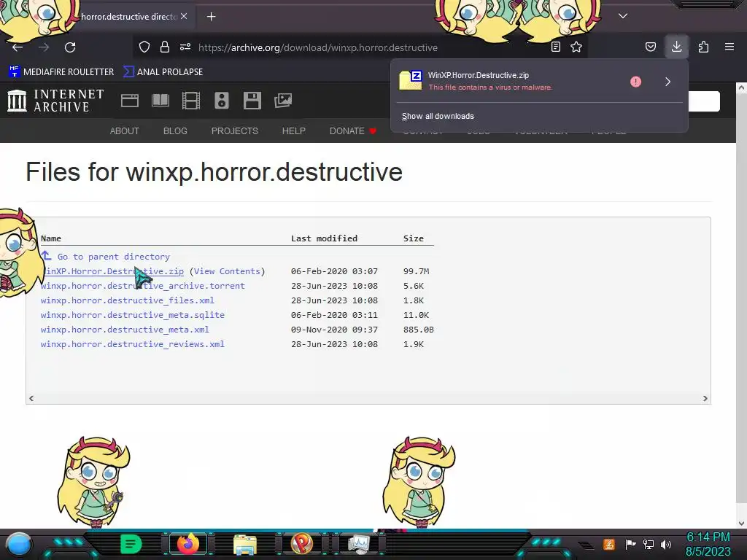Switch to Firefox in the taskbar
This screenshot has width=747, height=560.
pos(187,544)
